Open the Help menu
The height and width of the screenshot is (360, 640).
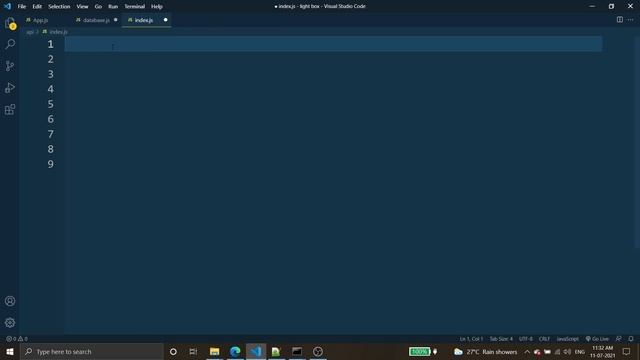coord(157,6)
